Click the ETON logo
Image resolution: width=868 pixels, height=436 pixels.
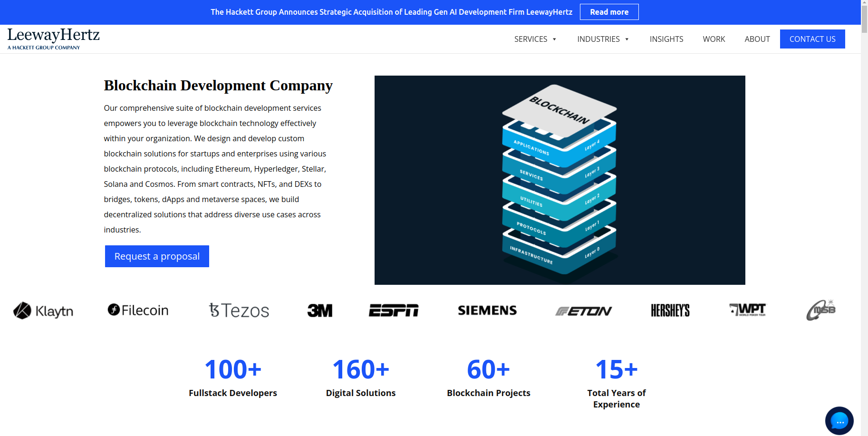584,311
